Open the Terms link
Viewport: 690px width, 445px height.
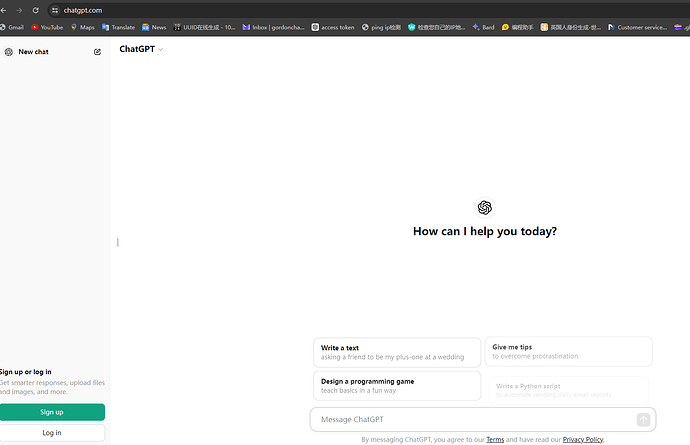coord(495,439)
